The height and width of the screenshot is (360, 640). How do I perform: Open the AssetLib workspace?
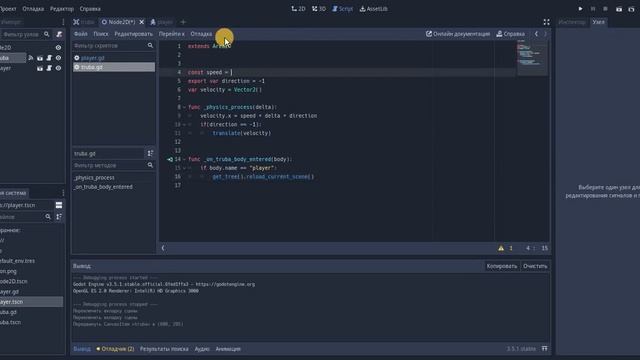(373, 9)
